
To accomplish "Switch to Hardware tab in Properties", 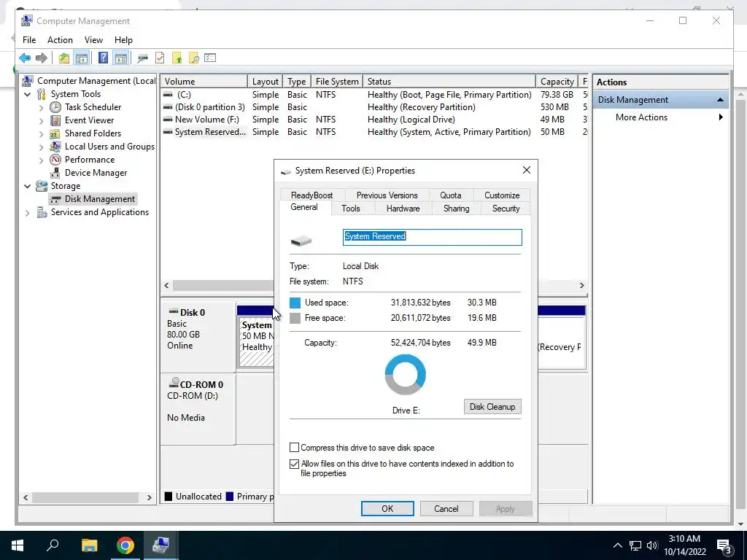I will click(403, 209).
